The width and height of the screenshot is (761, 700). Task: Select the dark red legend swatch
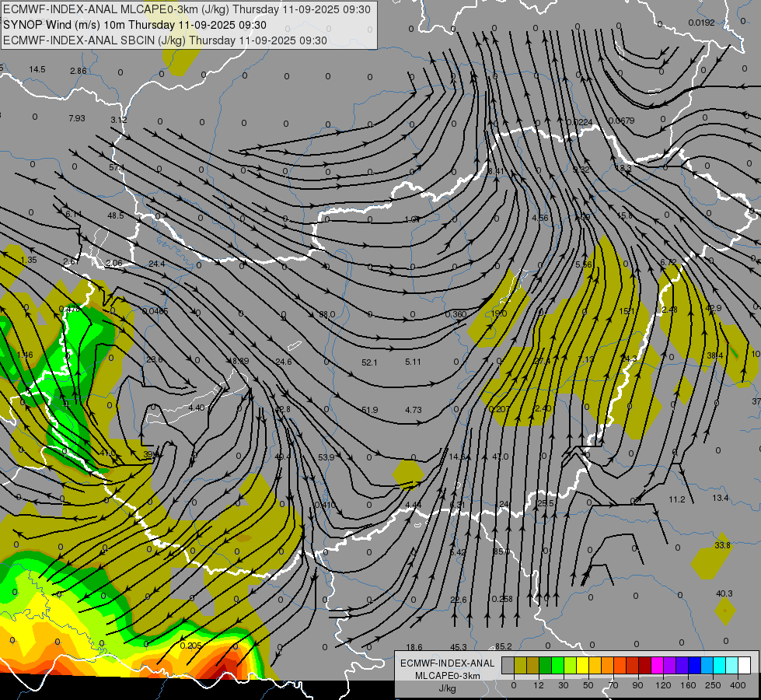click(644, 665)
